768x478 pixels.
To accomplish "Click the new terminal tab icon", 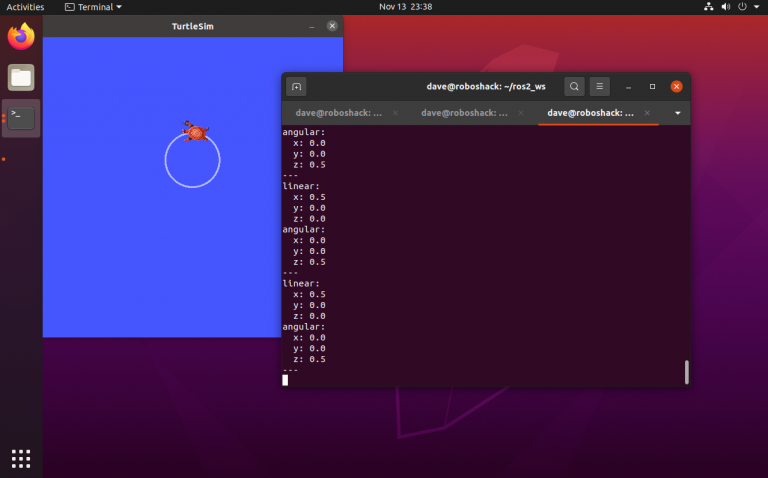I will click(296, 87).
